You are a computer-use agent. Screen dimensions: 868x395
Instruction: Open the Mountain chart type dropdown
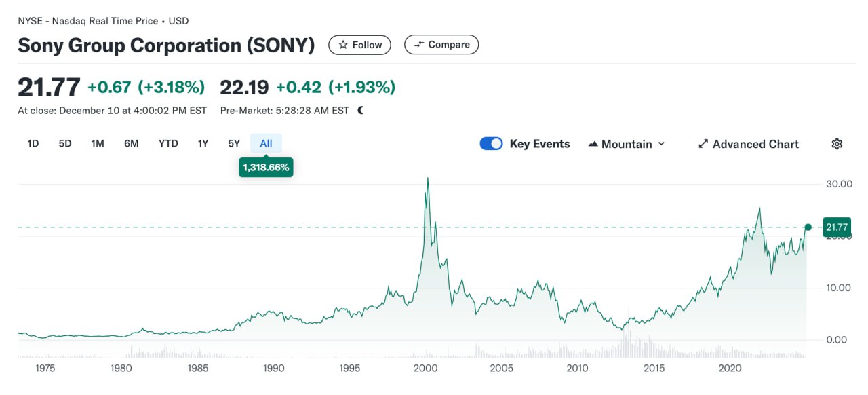(627, 144)
